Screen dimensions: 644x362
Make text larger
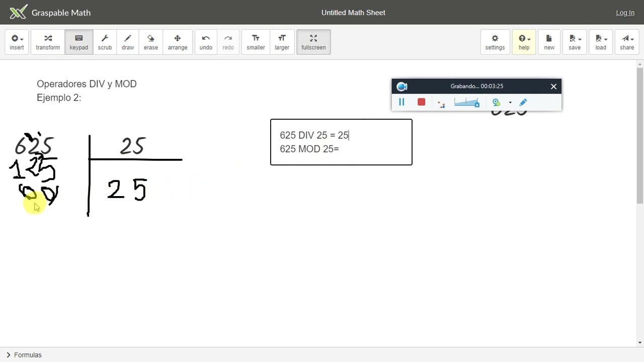point(282,42)
